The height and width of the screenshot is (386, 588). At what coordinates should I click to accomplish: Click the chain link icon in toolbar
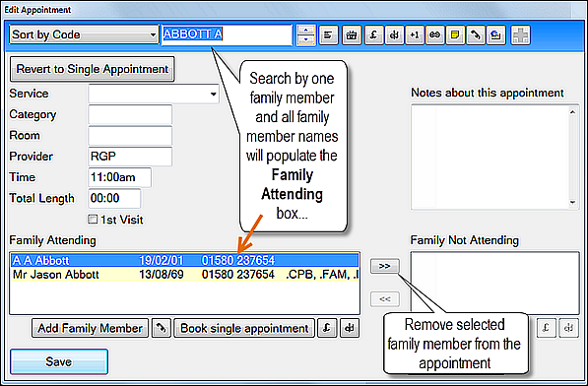[434, 34]
